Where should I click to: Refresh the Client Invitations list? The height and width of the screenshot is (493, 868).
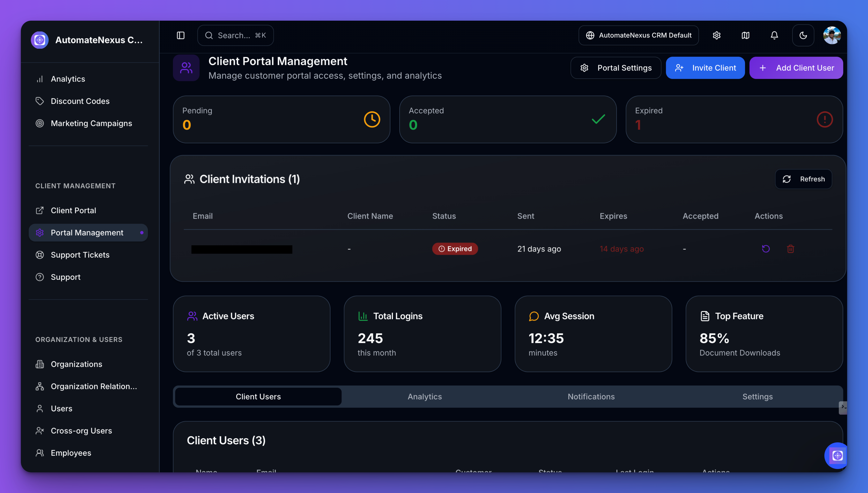point(803,179)
